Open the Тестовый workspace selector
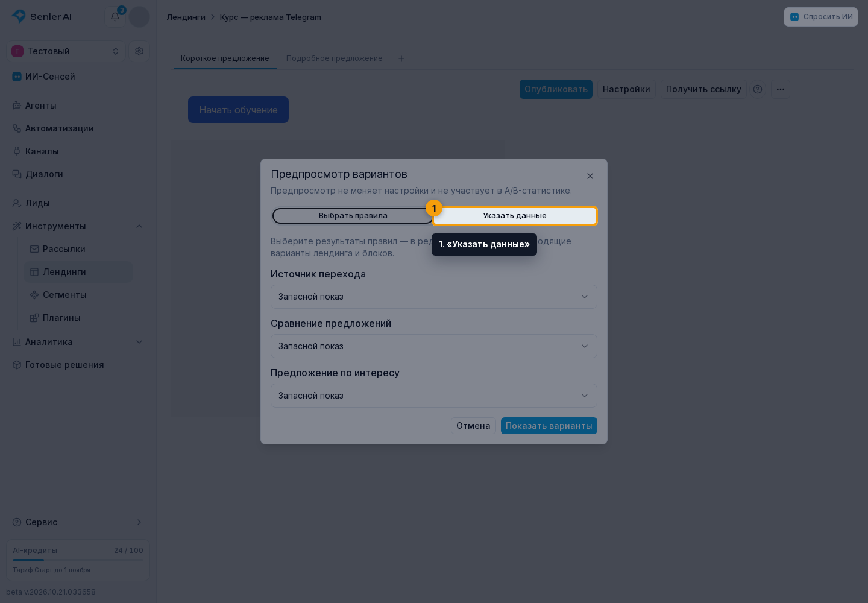 click(66, 51)
